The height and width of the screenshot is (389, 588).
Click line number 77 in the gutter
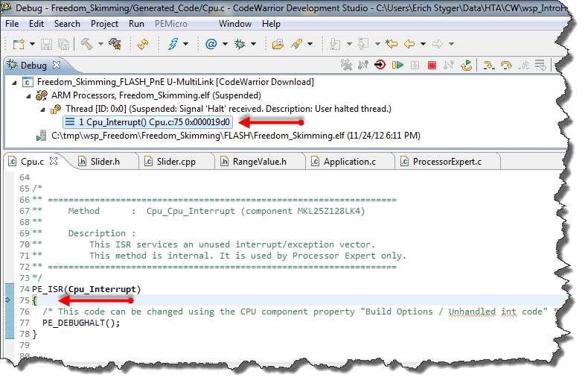[25, 323]
